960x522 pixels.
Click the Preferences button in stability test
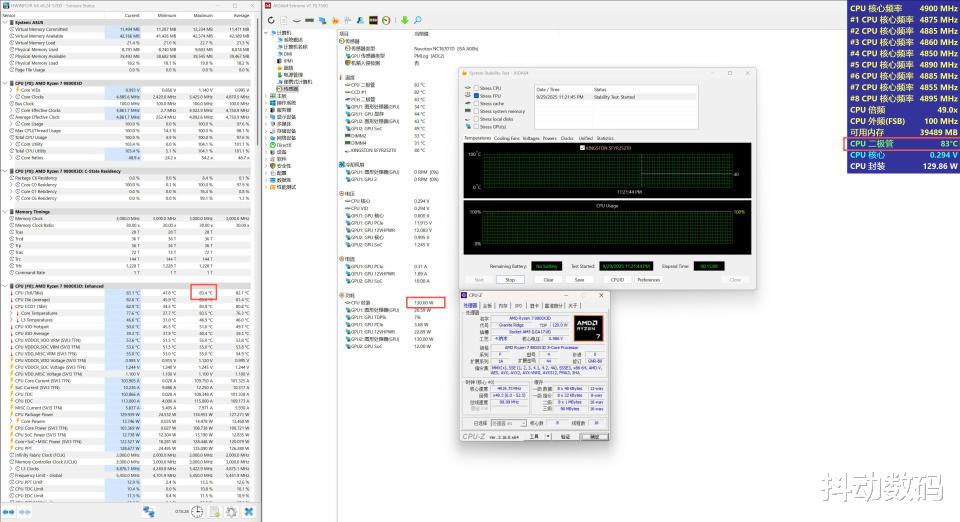click(x=648, y=280)
